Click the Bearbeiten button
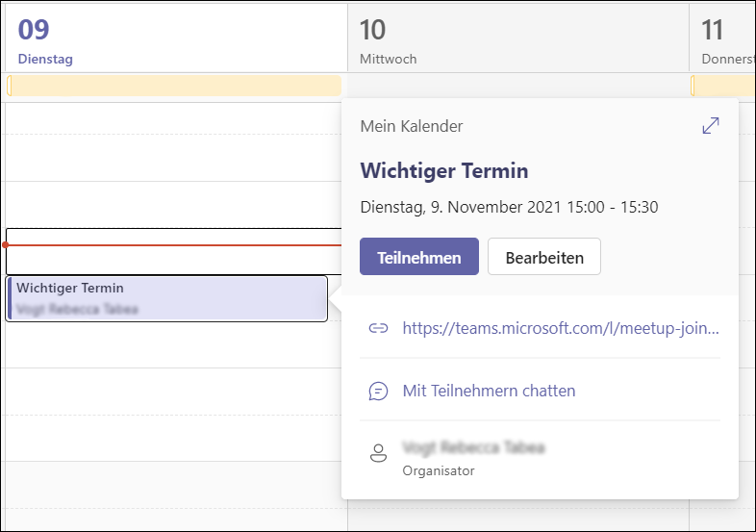This screenshot has height=532, width=756. (x=543, y=257)
